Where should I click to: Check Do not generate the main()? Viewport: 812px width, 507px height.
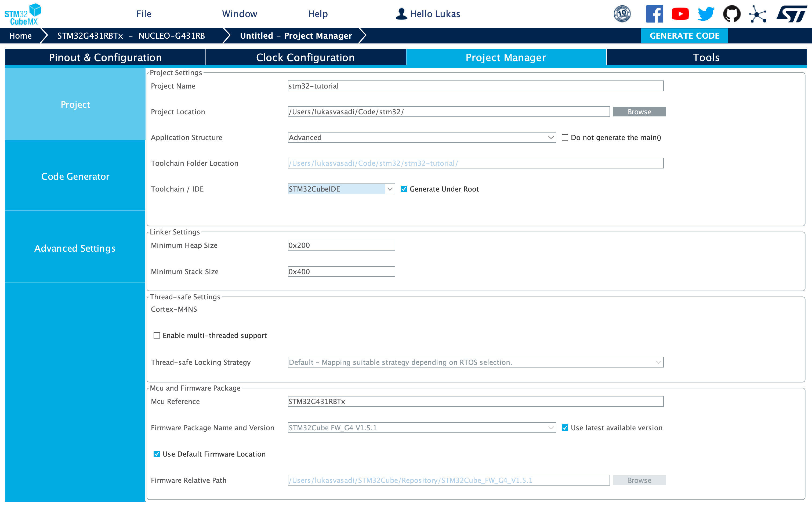[565, 137]
